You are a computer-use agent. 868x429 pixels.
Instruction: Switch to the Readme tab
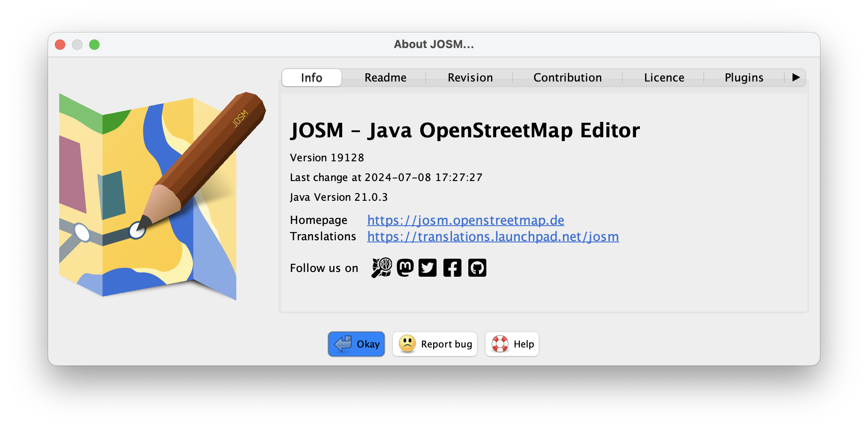pos(386,78)
